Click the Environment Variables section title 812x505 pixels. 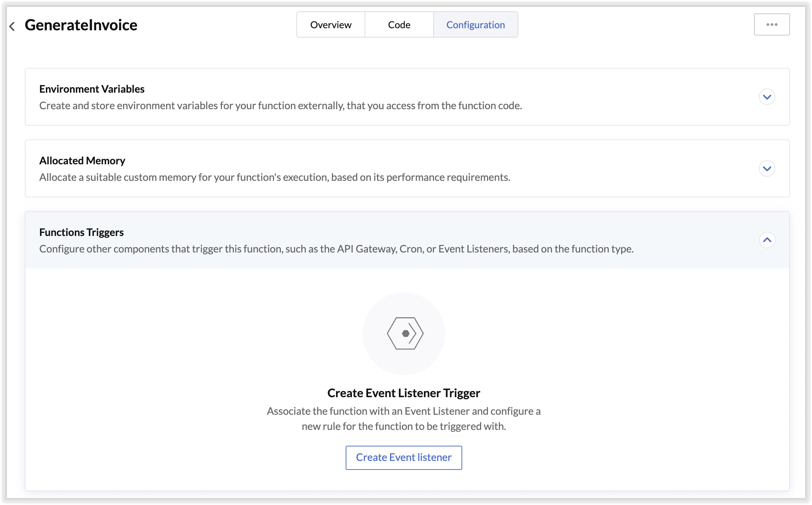(92, 89)
